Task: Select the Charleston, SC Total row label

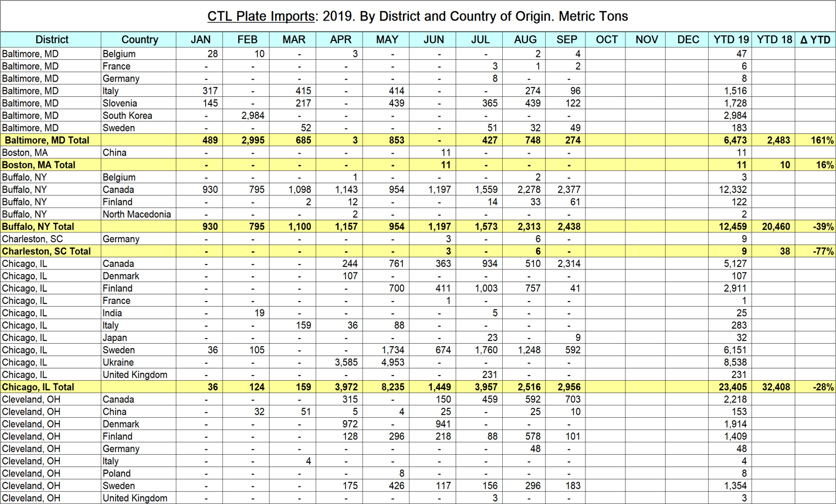Action: (x=46, y=251)
